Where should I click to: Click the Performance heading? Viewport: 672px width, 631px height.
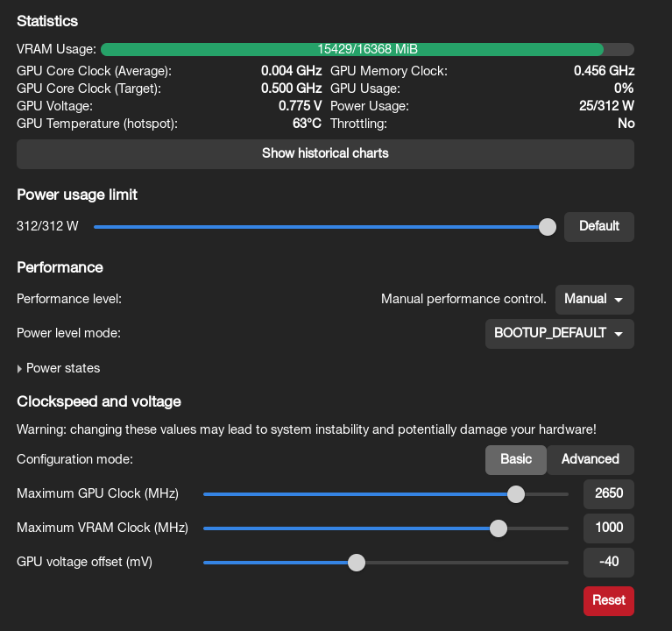click(60, 267)
